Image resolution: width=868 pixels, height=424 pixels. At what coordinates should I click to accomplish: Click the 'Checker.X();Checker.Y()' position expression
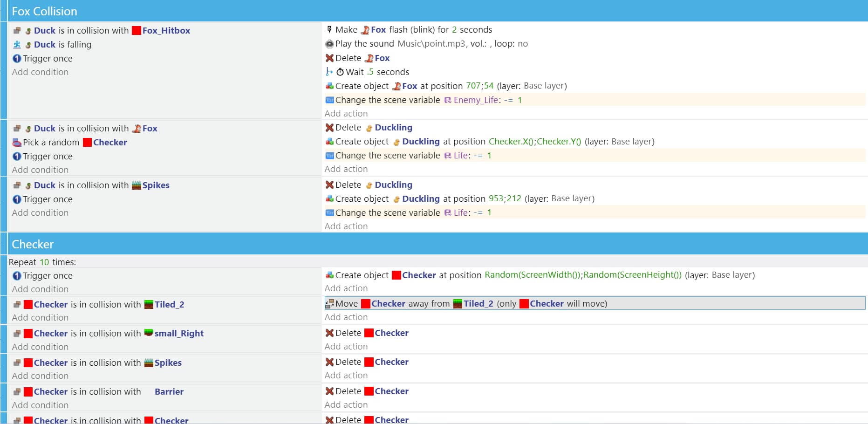pyautogui.click(x=535, y=142)
